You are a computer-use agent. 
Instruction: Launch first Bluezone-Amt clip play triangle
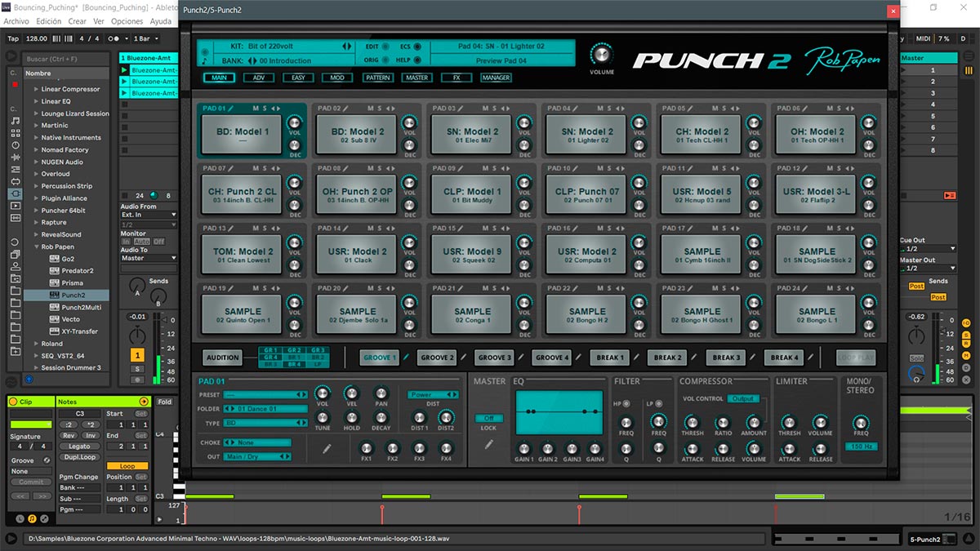(x=124, y=70)
